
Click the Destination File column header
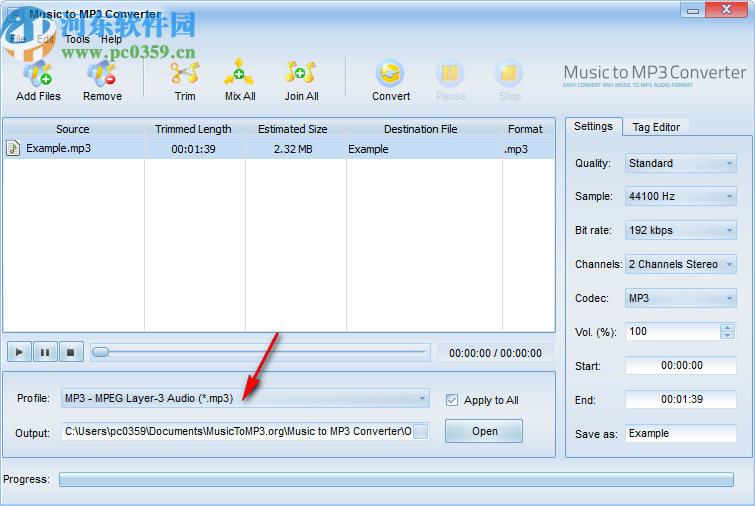tap(424, 129)
